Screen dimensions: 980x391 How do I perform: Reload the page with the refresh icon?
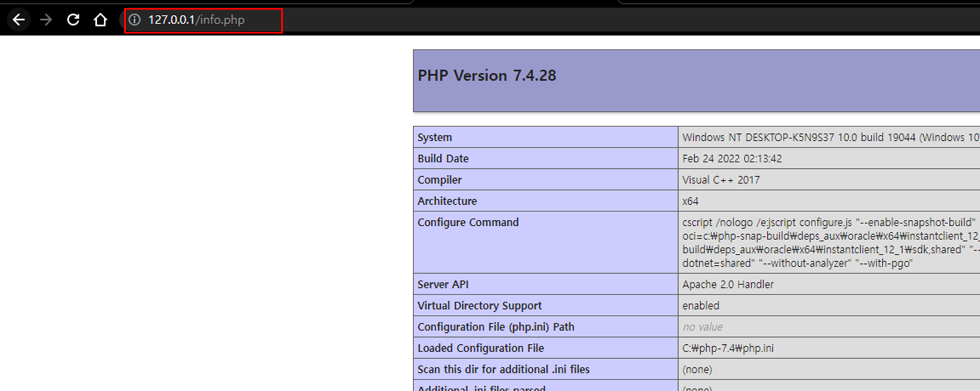click(x=73, y=20)
